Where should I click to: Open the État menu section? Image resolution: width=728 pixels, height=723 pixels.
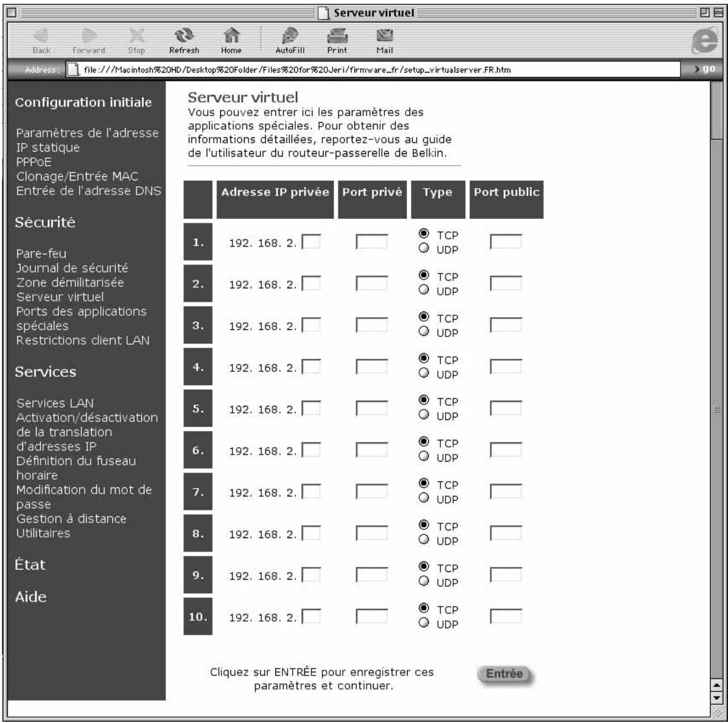tap(30, 564)
